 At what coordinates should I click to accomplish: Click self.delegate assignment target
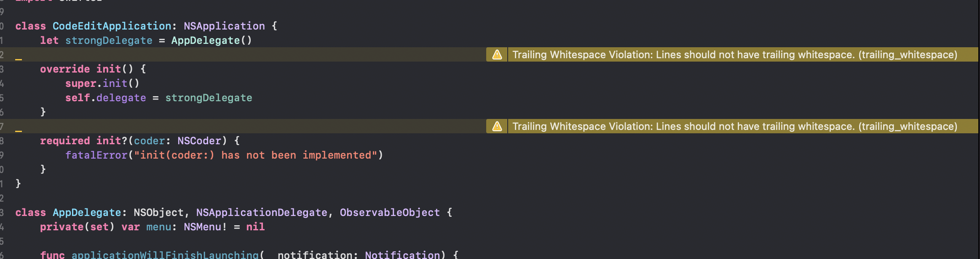106,98
